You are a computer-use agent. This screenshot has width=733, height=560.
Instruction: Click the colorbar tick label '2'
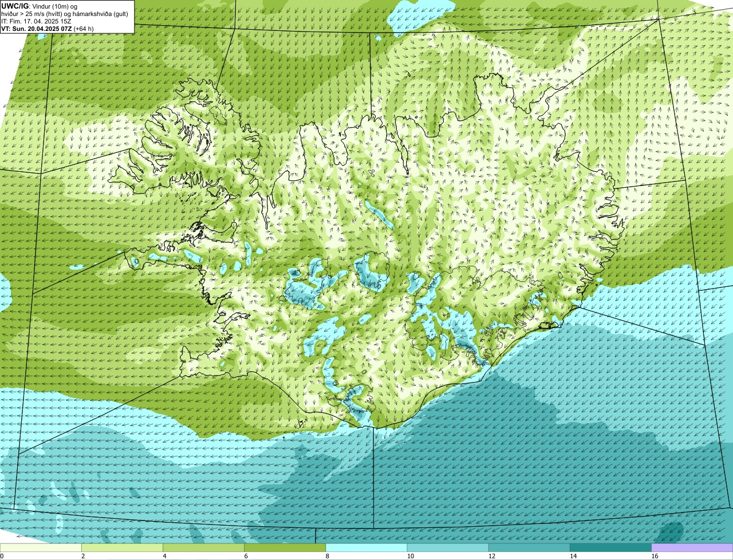[83, 556]
